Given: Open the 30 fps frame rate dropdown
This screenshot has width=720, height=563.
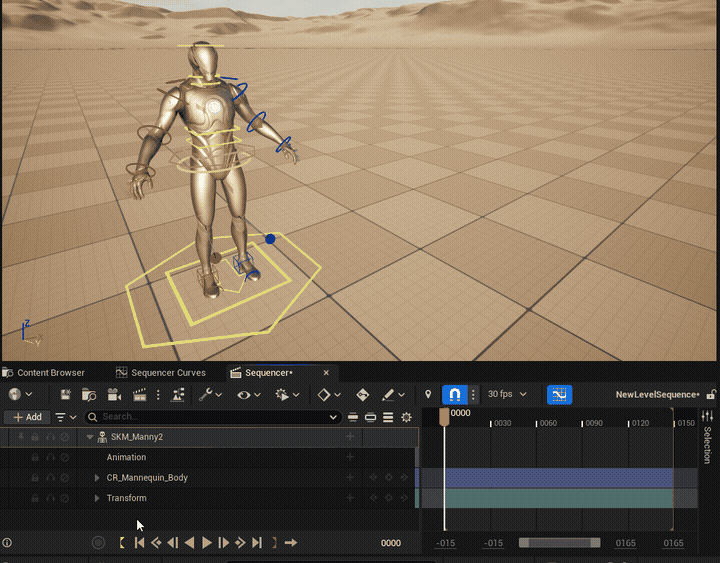Looking at the screenshot, I should tap(505, 395).
